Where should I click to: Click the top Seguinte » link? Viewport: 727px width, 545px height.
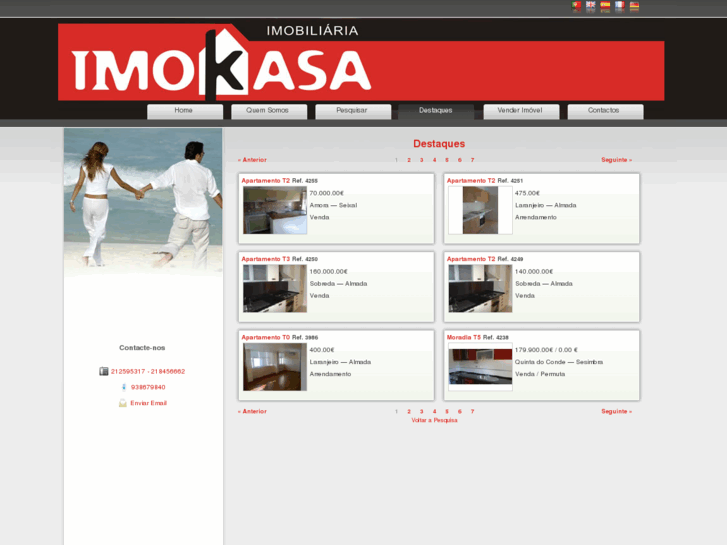tap(616, 160)
